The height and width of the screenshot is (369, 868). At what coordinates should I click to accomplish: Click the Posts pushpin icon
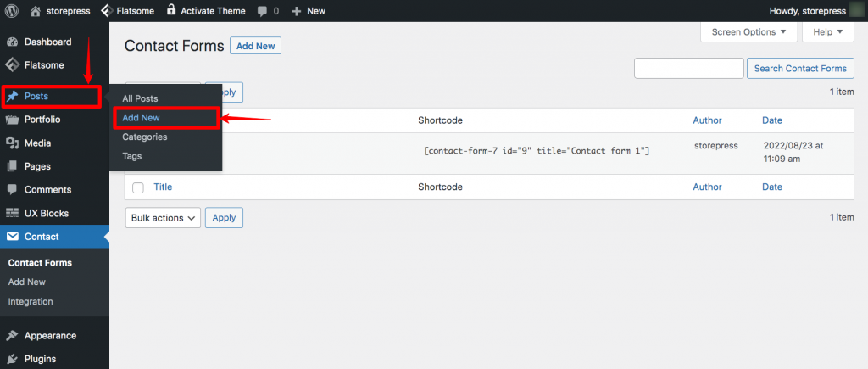tap(12, 97)
